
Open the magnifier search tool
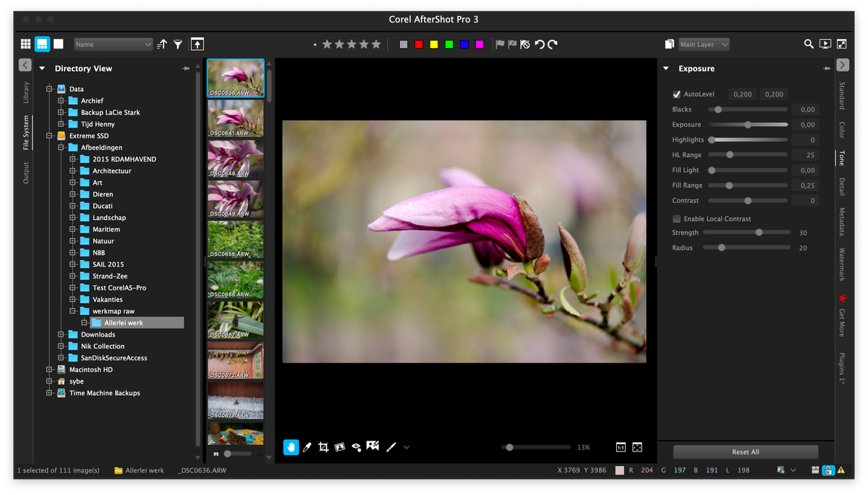[809, 44]
